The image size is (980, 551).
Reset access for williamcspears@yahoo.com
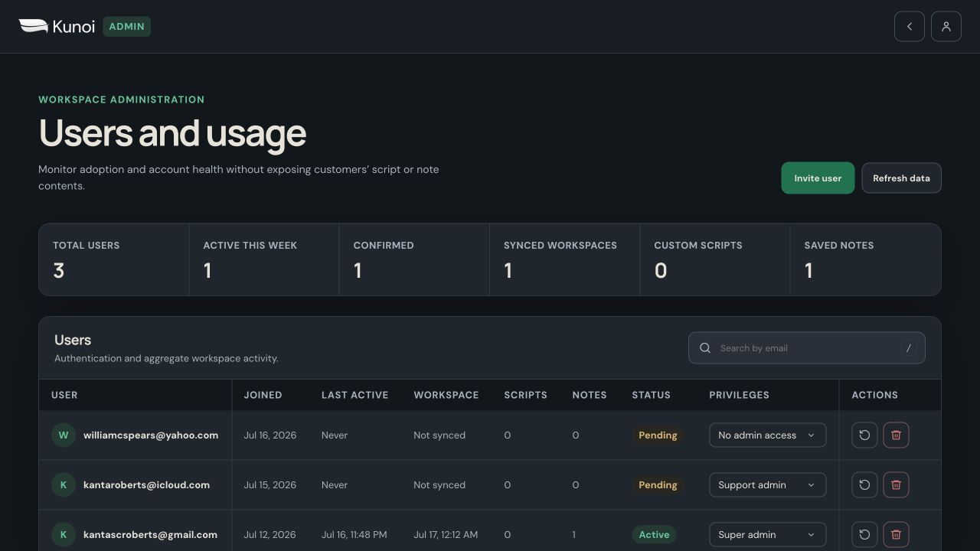pyautogui.click(x=864, y=435)
